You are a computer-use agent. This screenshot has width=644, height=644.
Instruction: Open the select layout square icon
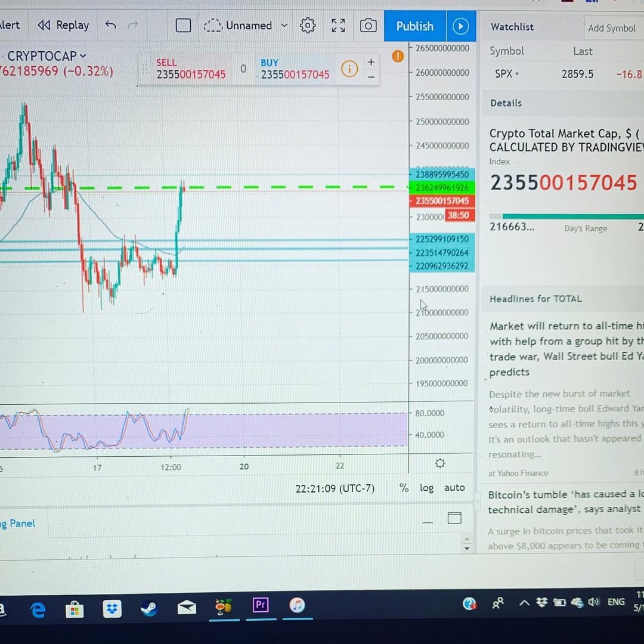click(x=183, y=26)
